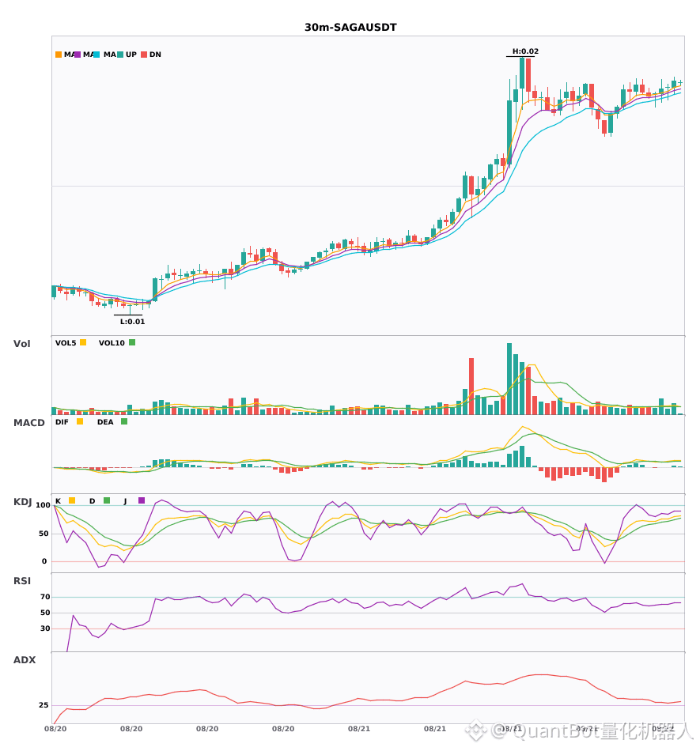This screenshot has height=751, width=700.
Task: Click the yellow VOL5 swatch
Action: click(83, 342)
